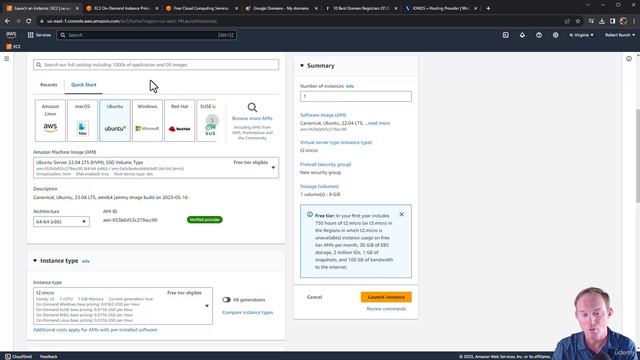
Task: Open the Compare instance types link
Action: pos(248,312)
